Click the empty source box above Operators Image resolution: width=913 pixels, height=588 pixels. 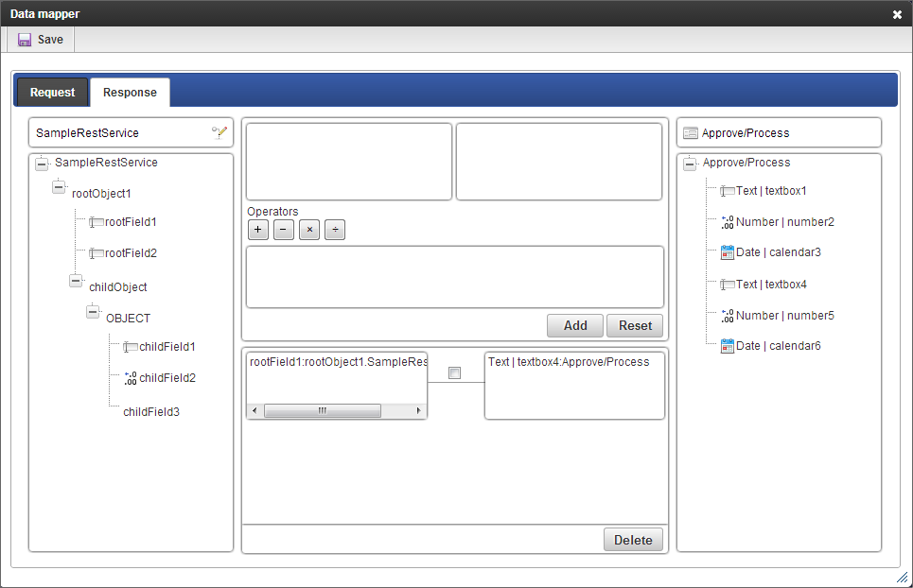click(x=349, y=162)
